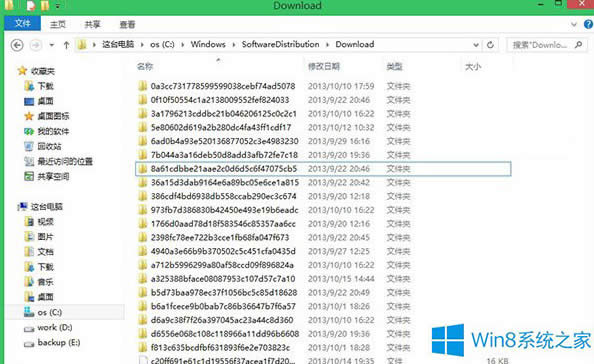Select folder 0f10f50554c1a2138009552fef824033
This screenshot has width=594, height=364.
[x=220, y=100]
